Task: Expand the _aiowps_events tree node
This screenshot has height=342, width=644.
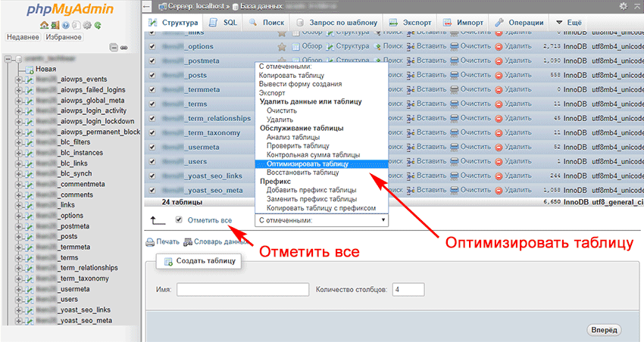Action: tap(18, 79)
